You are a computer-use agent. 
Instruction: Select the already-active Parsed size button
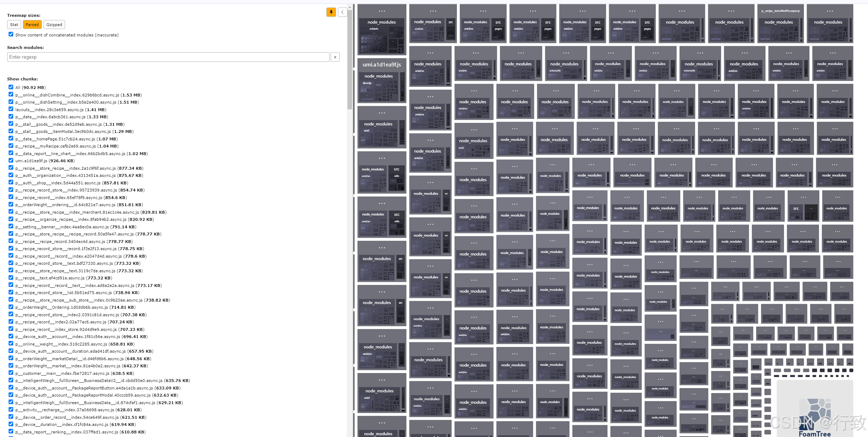point(32,24)
